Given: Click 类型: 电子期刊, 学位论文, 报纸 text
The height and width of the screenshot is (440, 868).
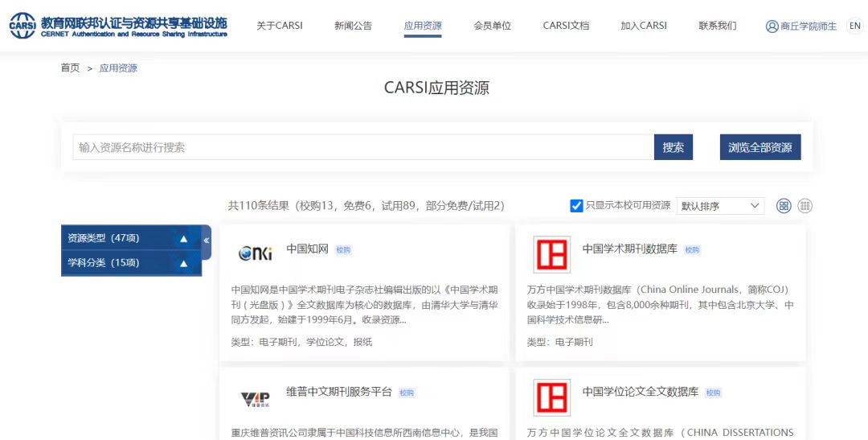Looking at the screenshot, I should pos(301,342).
